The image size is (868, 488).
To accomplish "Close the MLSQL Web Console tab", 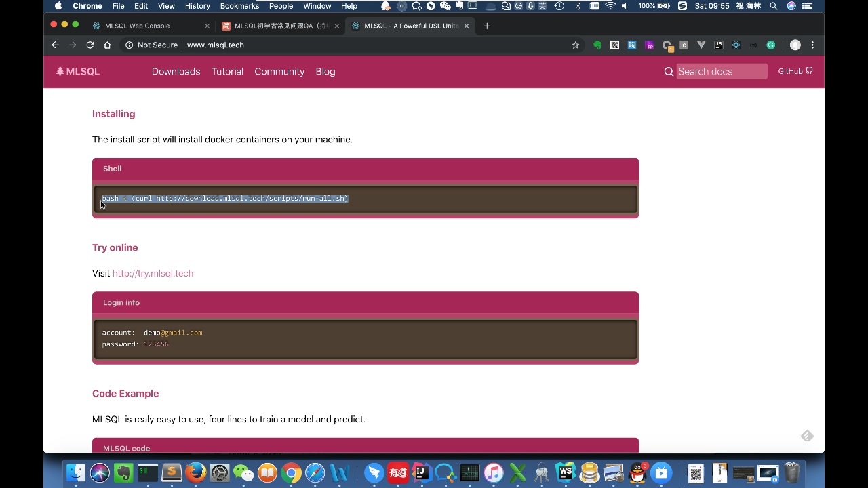I will [208, 26].
